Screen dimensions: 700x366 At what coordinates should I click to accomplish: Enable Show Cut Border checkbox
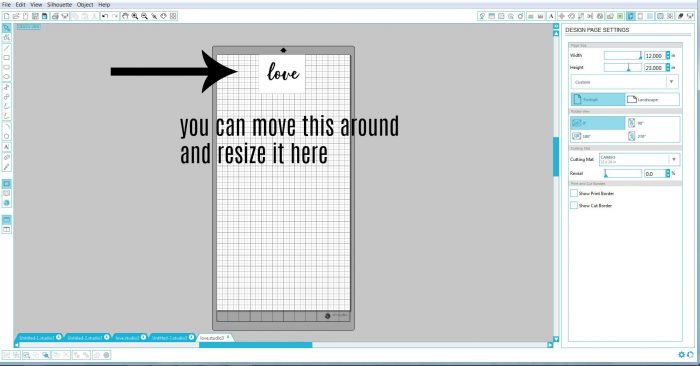click(574, 205)
